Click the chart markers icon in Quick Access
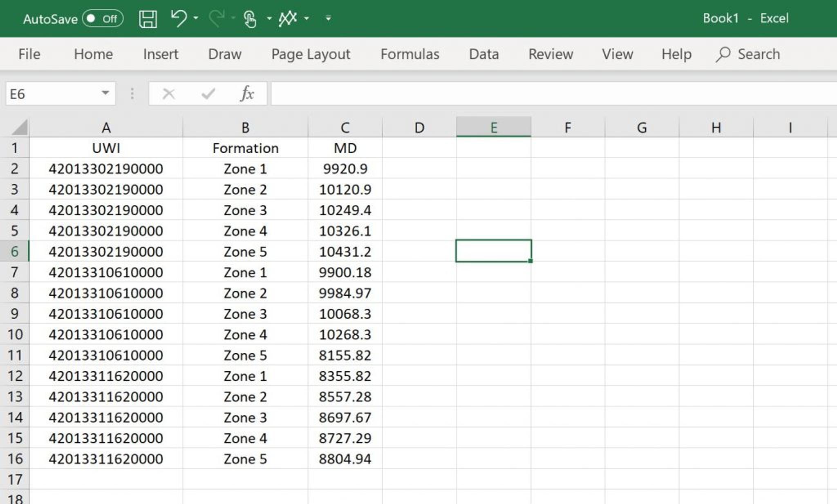837x504 pixels. coord(288,18)
